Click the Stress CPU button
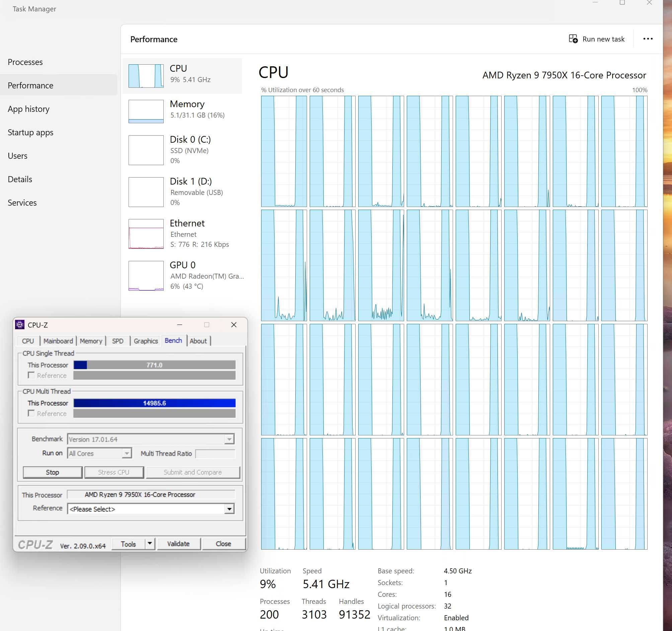Viewport: 672px width, 631px height. pos(114,472)
